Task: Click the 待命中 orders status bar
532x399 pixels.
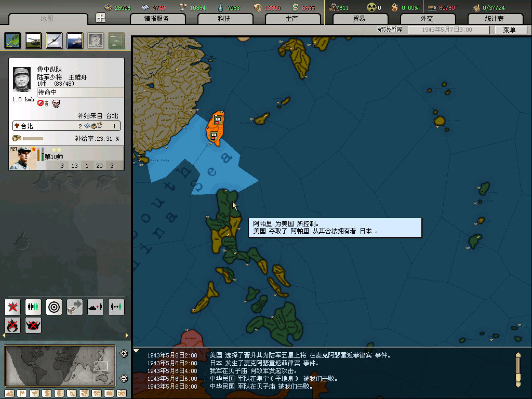Action: (81, 92)
